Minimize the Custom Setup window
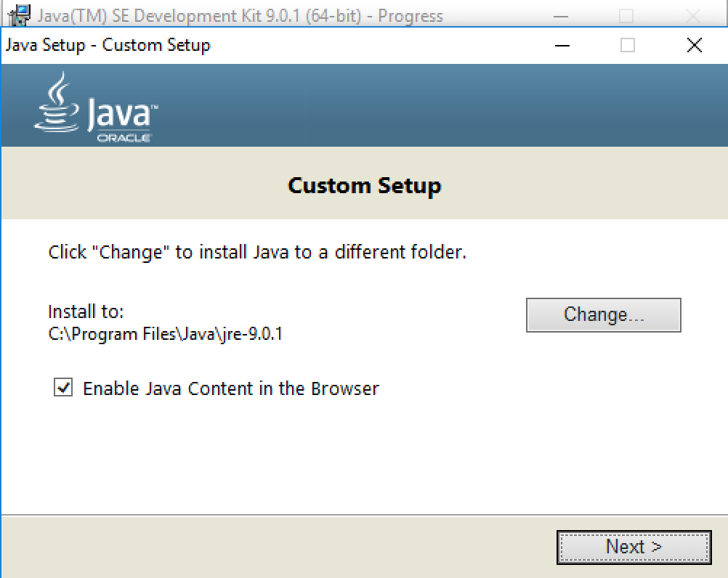The height and width of the screenshot is (578, 728). click(x=562, y=45)
